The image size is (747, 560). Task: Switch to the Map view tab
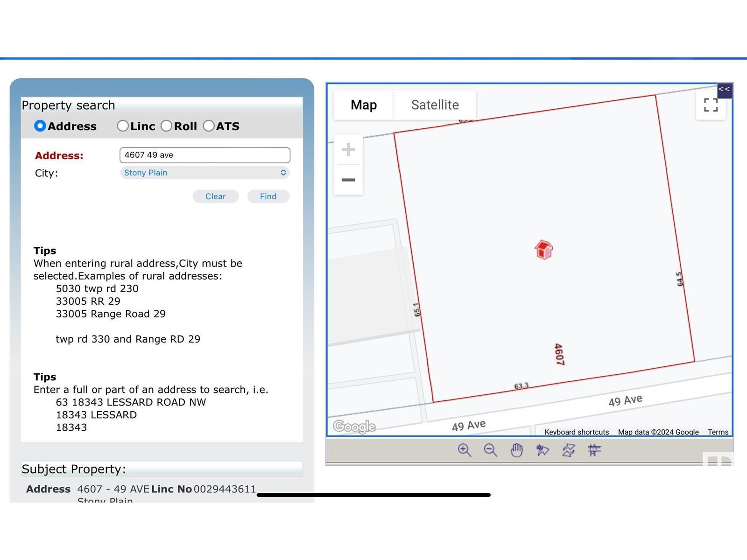coord(364,105)
